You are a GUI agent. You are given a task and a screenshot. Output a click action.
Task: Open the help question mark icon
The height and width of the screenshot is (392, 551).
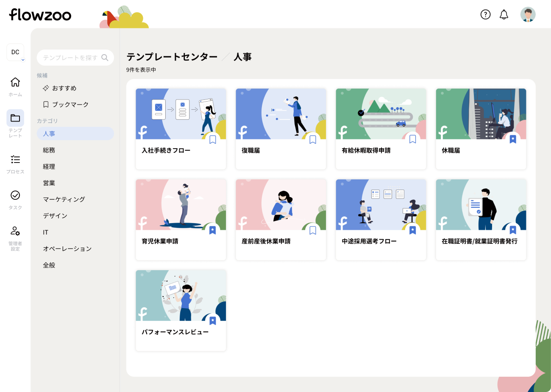tap(485, 14)
